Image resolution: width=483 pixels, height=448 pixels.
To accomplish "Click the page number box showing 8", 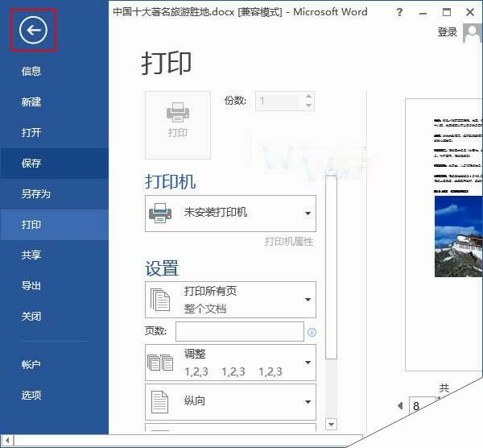I will [422, 406].
